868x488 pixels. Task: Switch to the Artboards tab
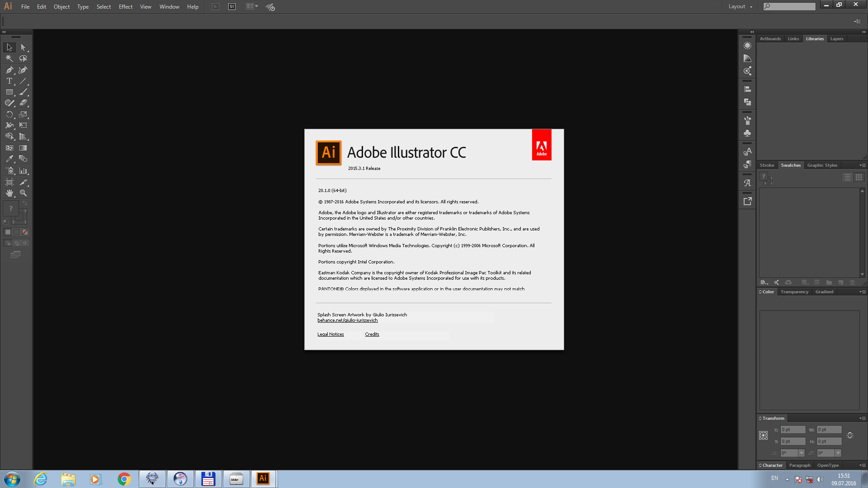click(x=770, y=39)
